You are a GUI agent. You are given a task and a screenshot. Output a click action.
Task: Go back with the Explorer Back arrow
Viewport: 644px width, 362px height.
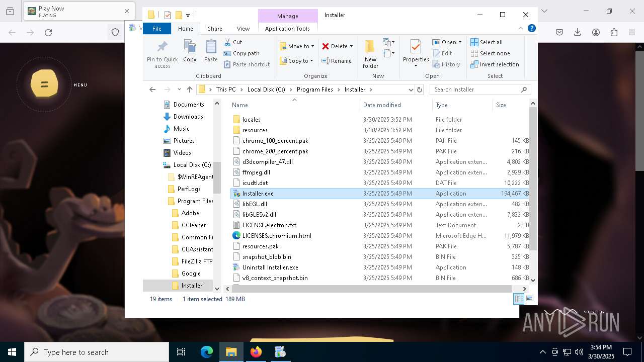pos(152,89)
